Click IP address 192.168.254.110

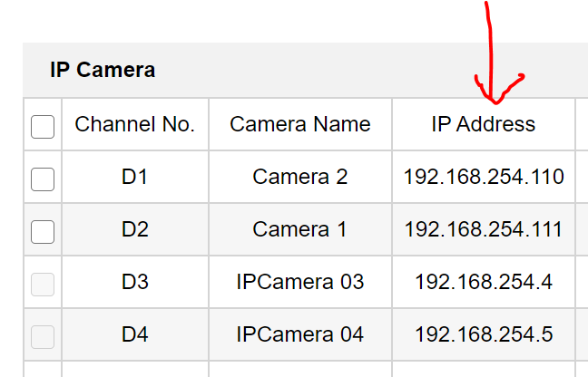(x=484, y=177)
